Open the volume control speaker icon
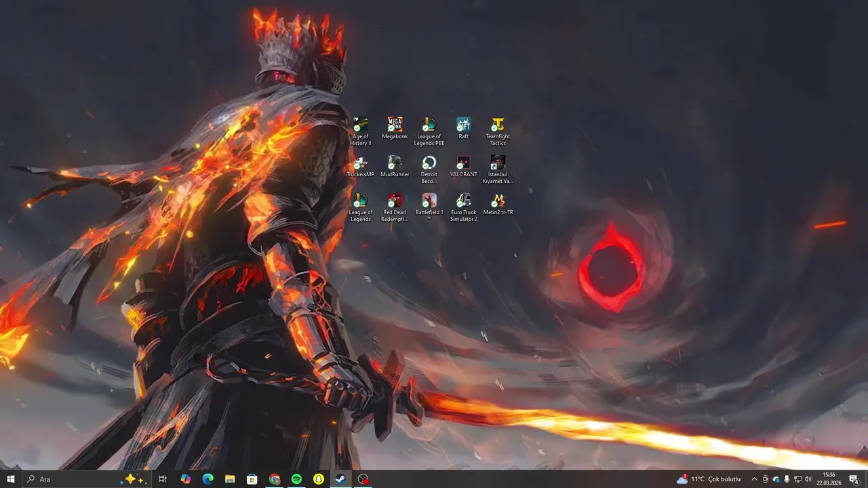The height and width of the screenshot is (488, 868). [808, 479]
